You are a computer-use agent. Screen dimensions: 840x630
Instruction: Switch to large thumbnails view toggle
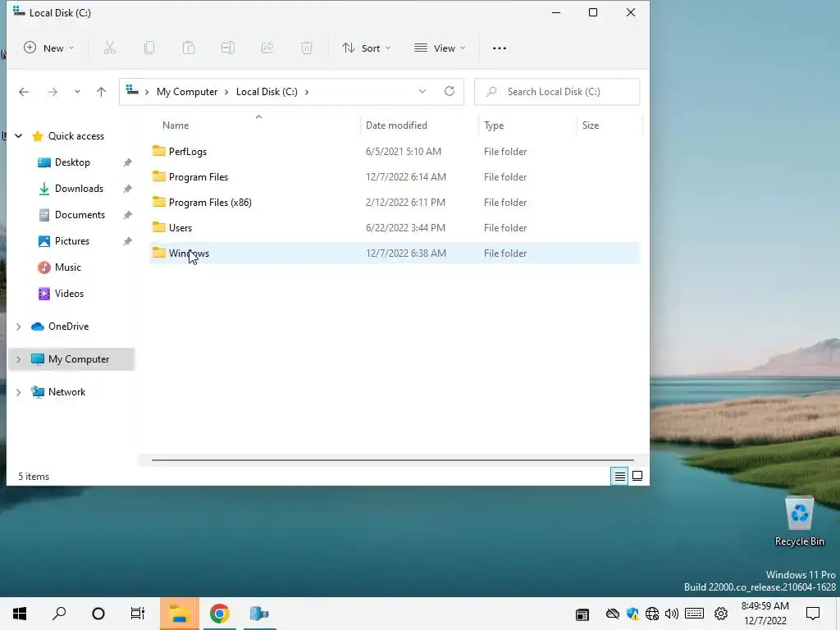tap(637, 476)
